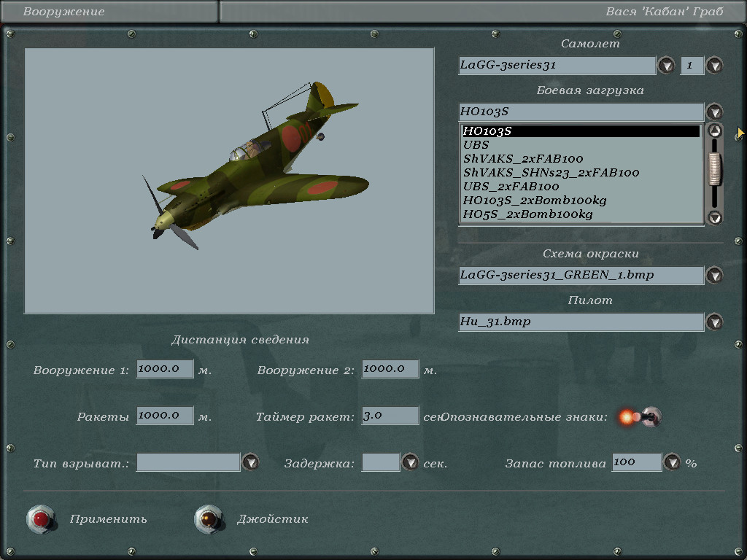The height and width of the screenshot is (560, 747).
Task: Click the loadout list scroll up arrow
Action: (x=715, y=130)
